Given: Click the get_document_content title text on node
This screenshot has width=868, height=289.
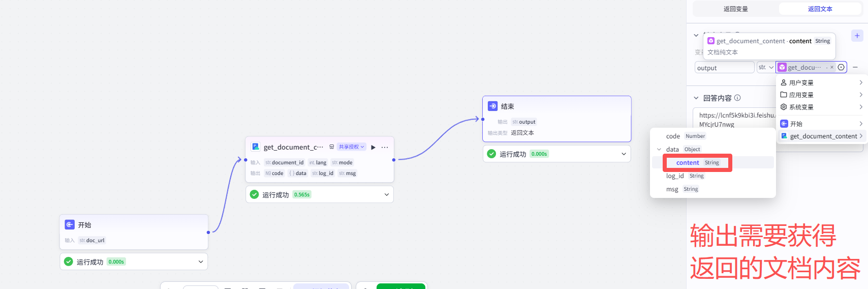Looking at the screenshot, I should (x=293, y=147).
